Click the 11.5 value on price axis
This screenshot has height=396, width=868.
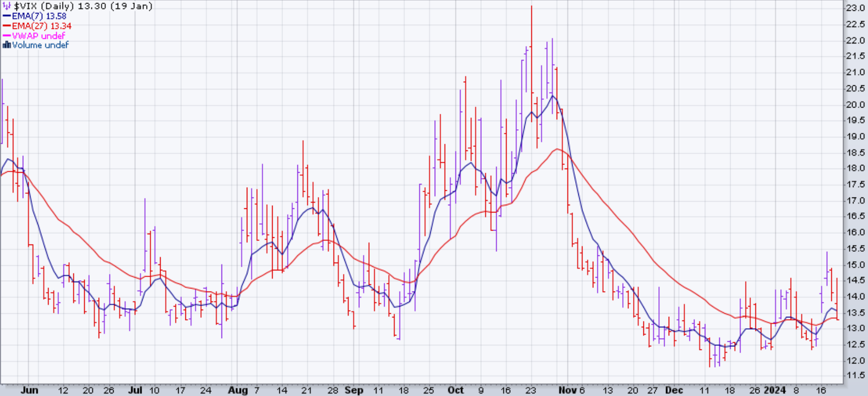(x=855, y=376)
